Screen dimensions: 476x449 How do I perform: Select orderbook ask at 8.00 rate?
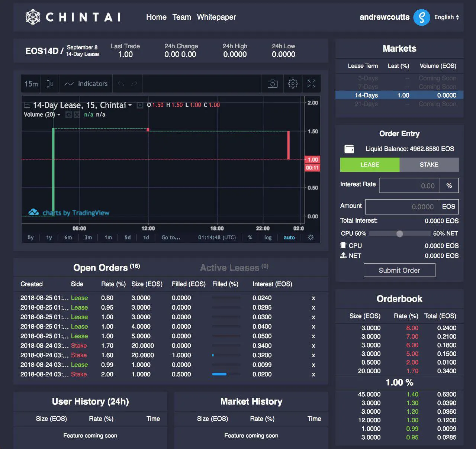click(x=399, y=328)
